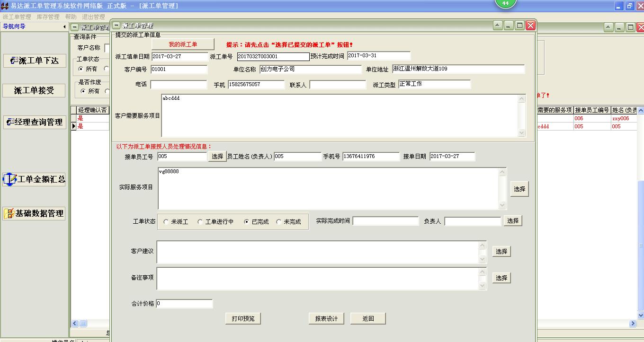This screenshot has height=342, width=644.
Task: Open the 库存管理 menu
Action: [x=48, y=17]
